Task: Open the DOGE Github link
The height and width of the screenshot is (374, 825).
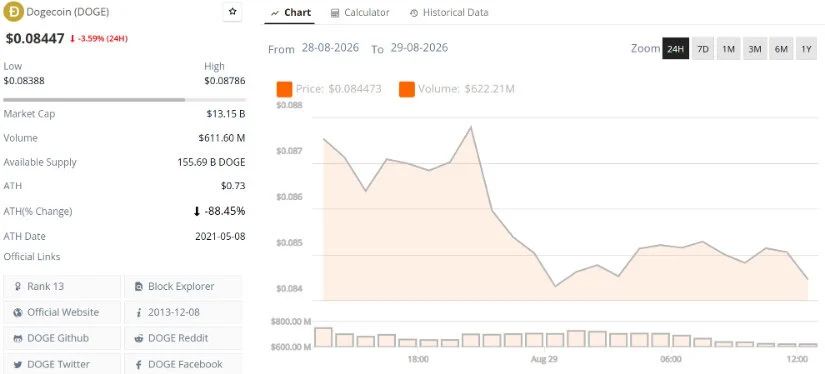Action: 62,338
